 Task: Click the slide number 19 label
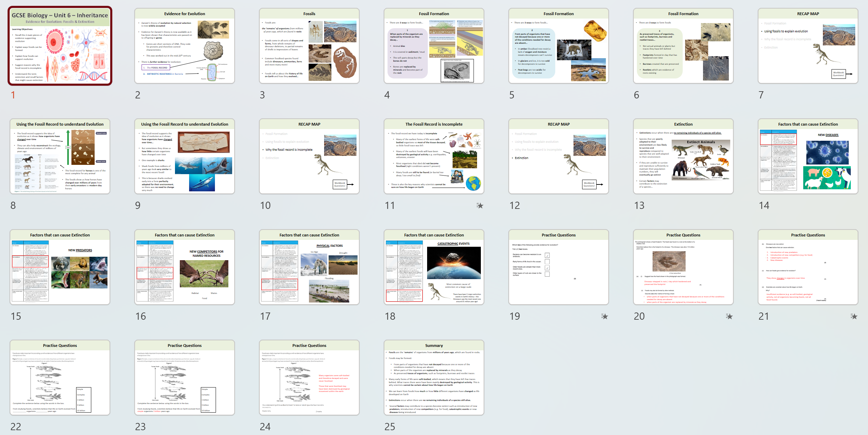(514, 316)
